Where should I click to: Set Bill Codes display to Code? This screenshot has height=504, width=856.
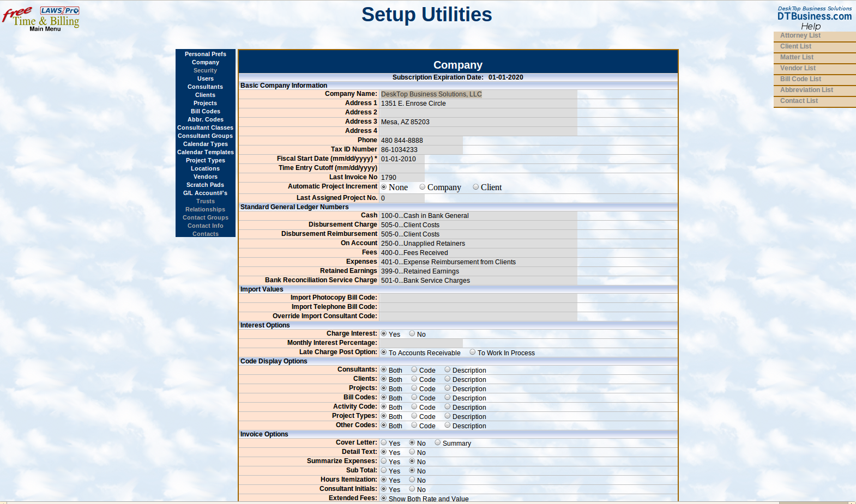414,397
